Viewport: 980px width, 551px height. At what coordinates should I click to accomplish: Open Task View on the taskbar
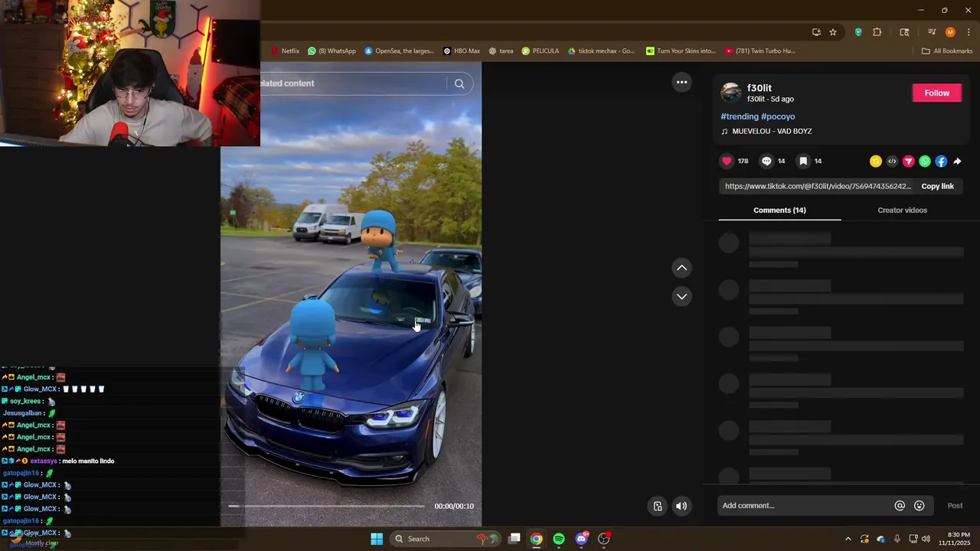coord(514,539)
